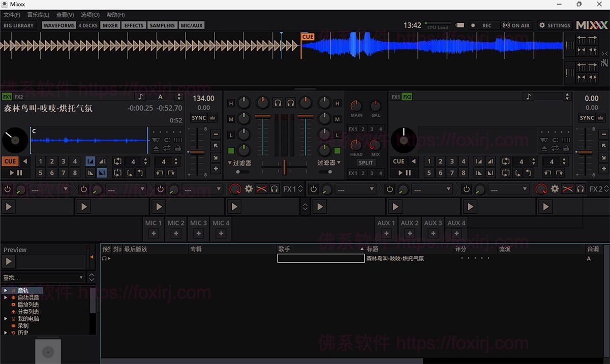Click the crown sync leader icon on left deck

(212, 118)
